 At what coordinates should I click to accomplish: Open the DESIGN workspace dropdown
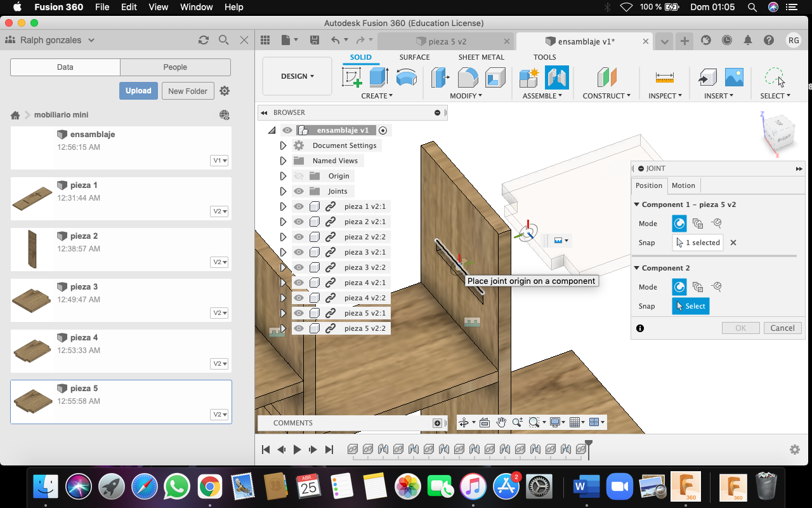click(x=297, y=76)
